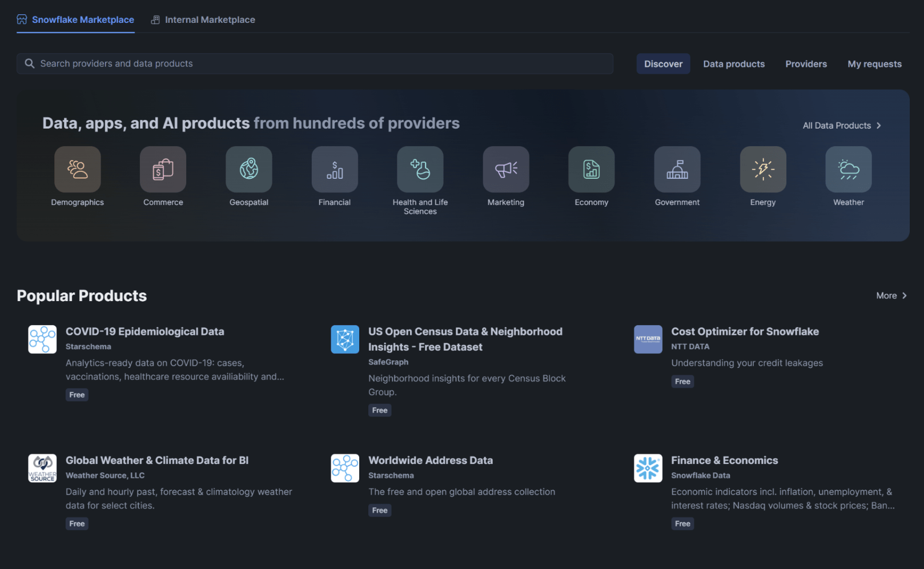This screenshot has width=924, height=569.
Task: Open Finance & Economics listing title
Action: click(x=724, y=460)
